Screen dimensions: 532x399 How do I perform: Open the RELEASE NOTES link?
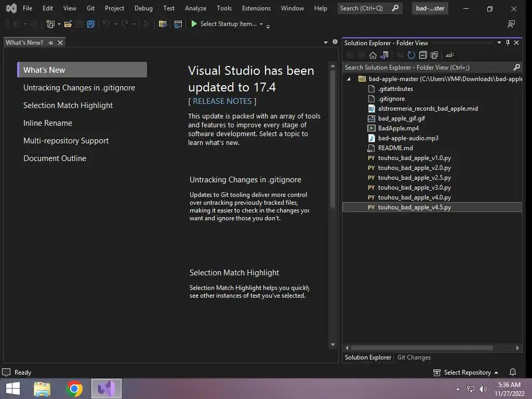click(222, 101)
